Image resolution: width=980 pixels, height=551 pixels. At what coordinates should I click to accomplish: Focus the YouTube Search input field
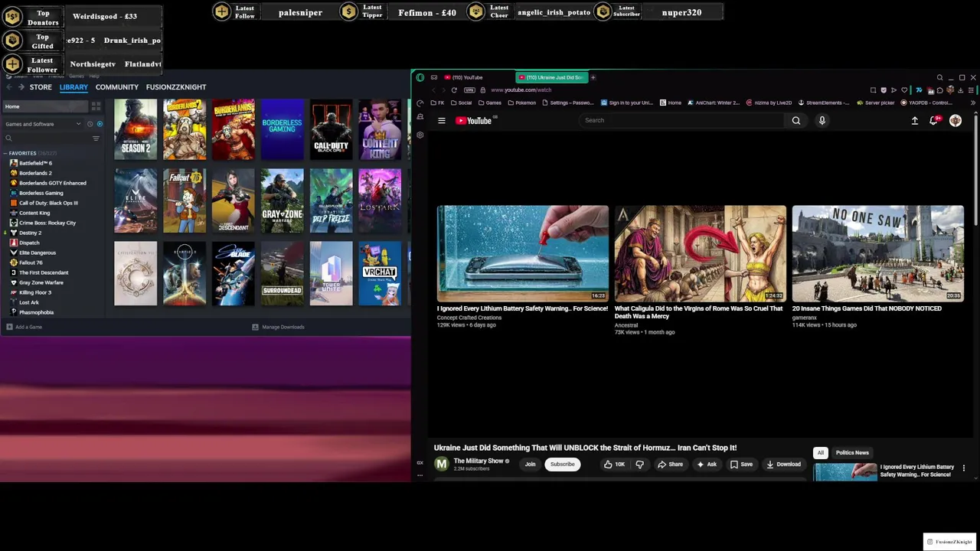681,120
